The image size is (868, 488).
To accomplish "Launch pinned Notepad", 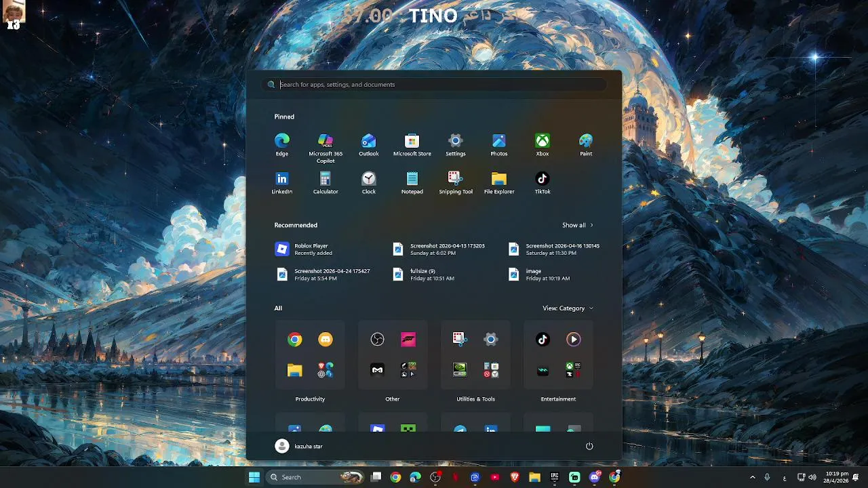I will [x=412, y=183].
